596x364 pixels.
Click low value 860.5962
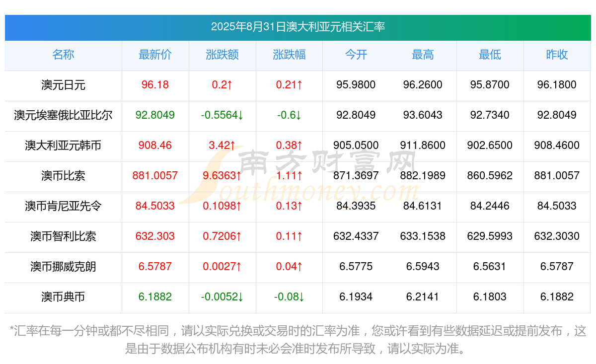tap(490, 176)
